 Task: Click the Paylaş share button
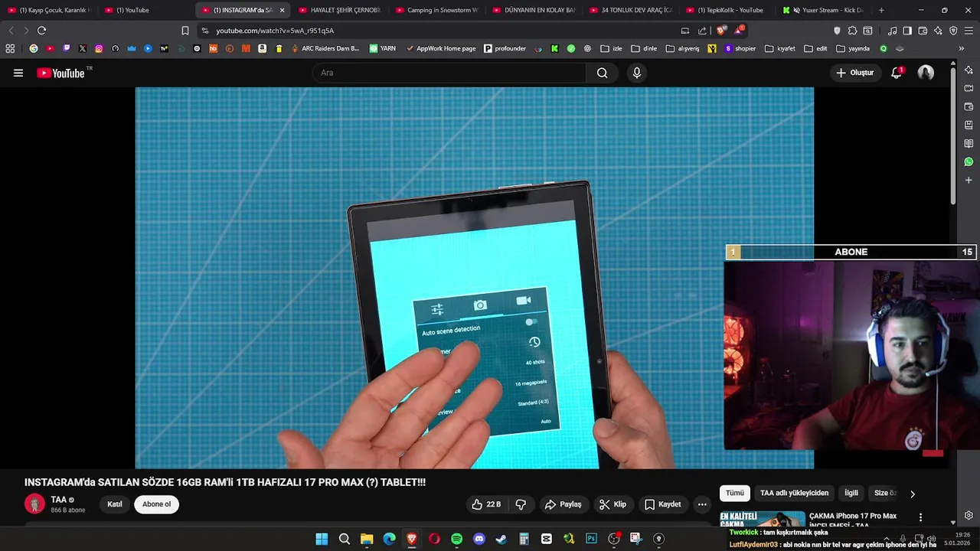563,504
